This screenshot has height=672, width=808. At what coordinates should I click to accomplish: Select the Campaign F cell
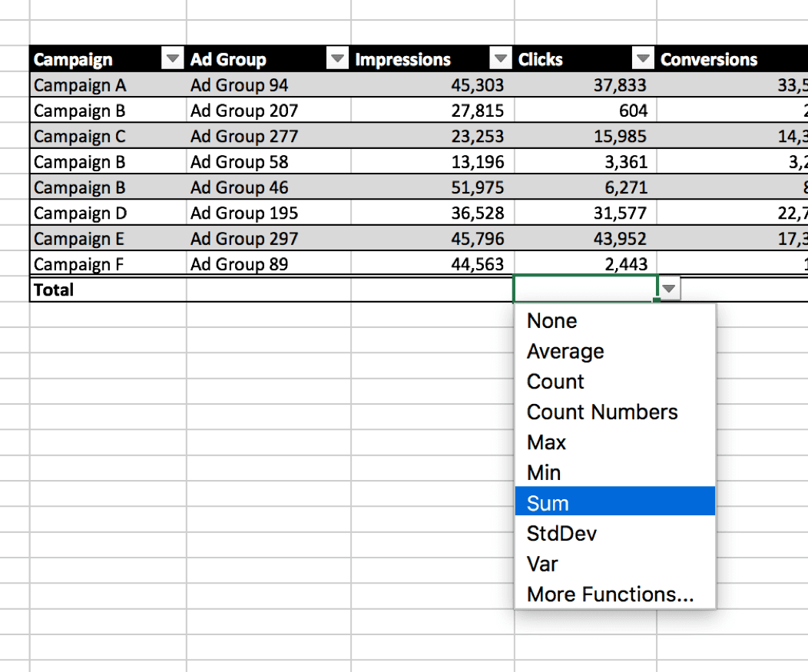pos(108,263)
